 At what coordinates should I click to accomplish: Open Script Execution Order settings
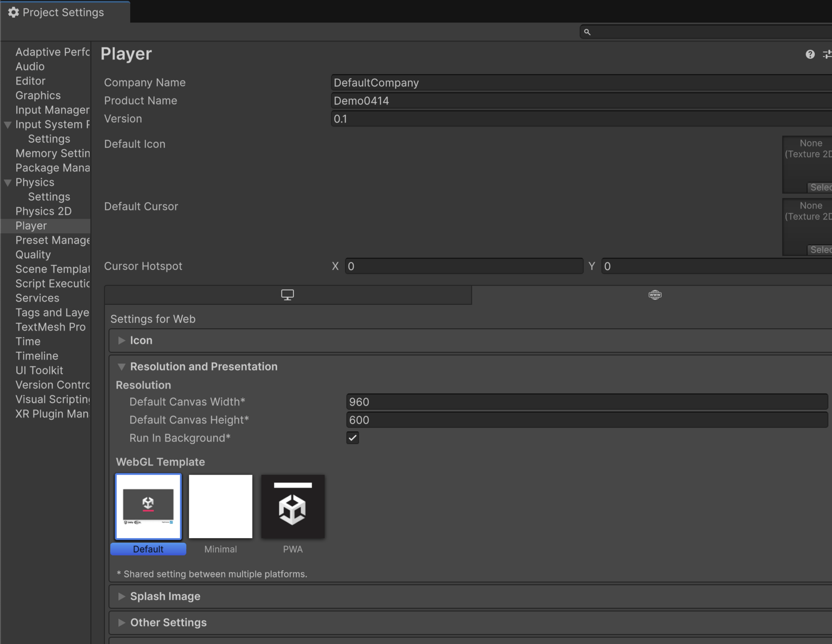coord(52,284)
